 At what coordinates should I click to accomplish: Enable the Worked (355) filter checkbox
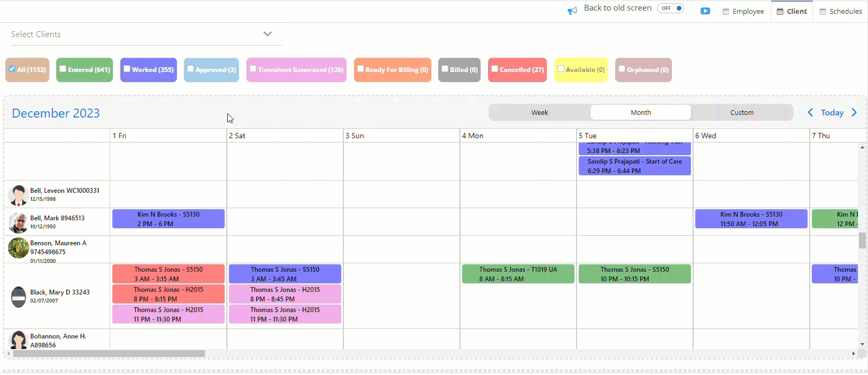(x=127, y=69)
